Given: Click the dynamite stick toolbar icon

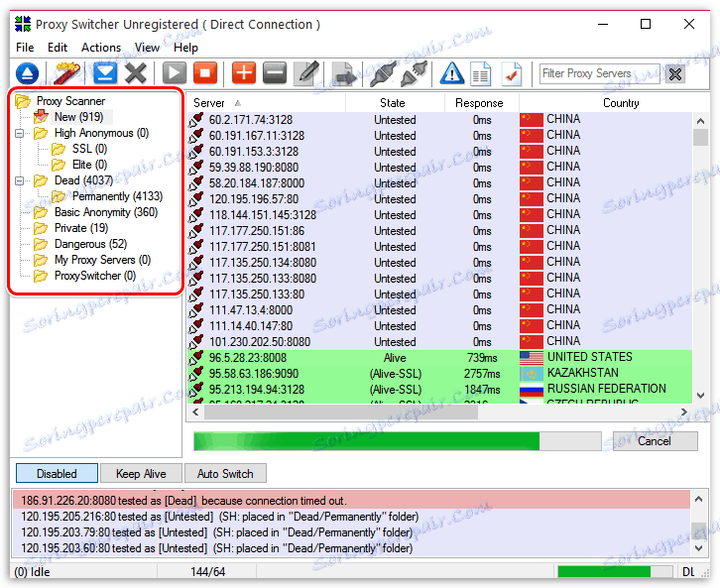Looking at the screenshot, I should (x=66, y=73).
